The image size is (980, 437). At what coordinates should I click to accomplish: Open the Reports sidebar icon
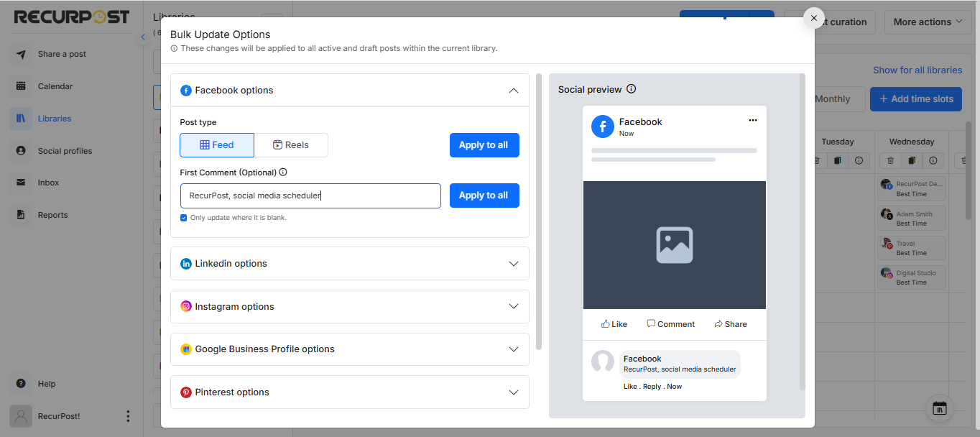pyautogui.click(x=21, y=215)
